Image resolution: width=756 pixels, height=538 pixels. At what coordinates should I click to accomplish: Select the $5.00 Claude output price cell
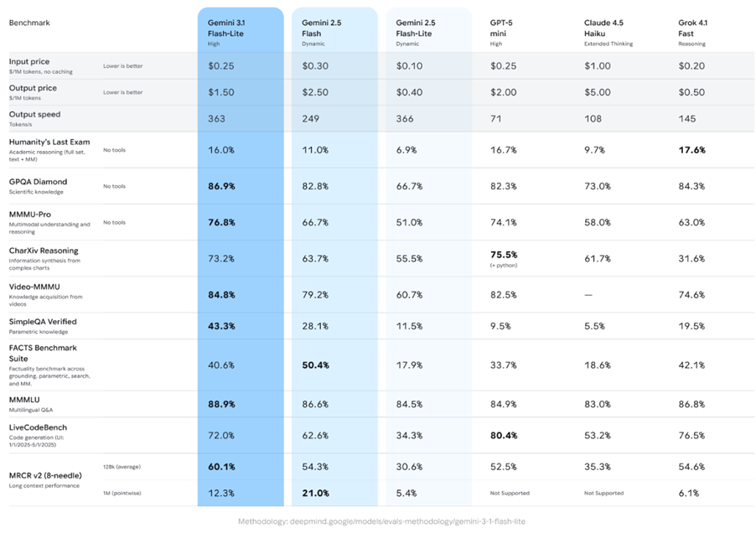pos(598,92)
